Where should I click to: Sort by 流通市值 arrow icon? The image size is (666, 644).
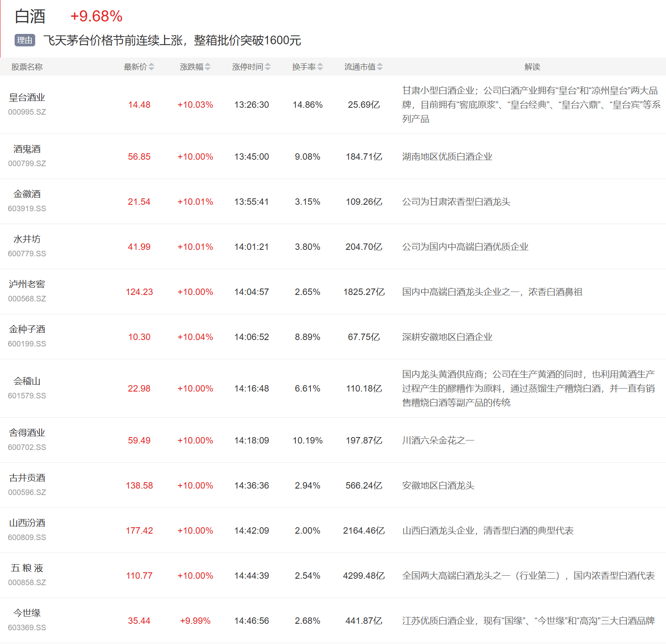pos(380,67)
